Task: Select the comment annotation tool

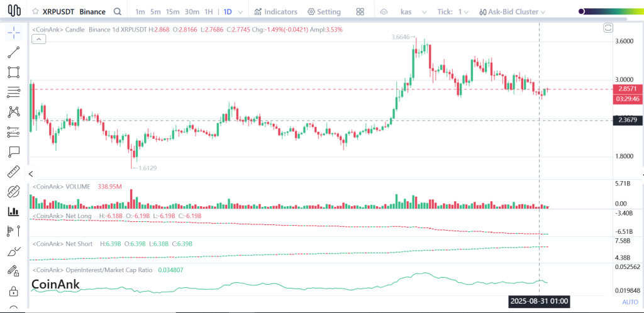Action: tap(14, 151)
